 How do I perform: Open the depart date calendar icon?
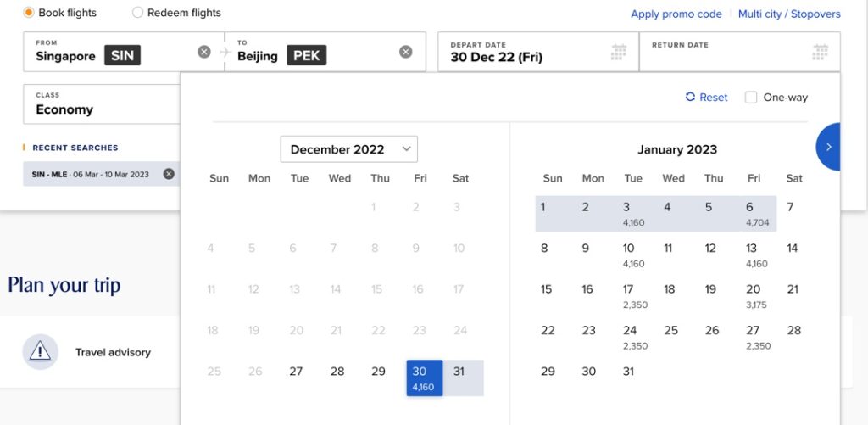tap(618, 52)
